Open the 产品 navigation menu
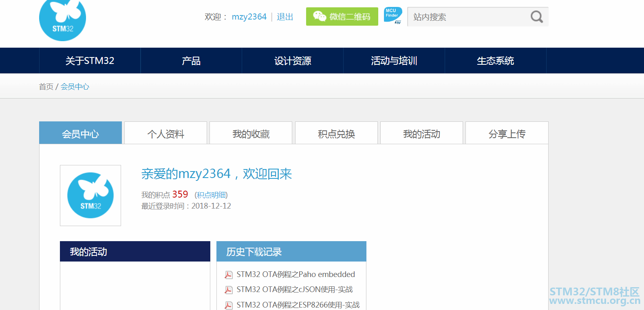Image resolution: width=644 pixels, height=310 pixels. 191,61
